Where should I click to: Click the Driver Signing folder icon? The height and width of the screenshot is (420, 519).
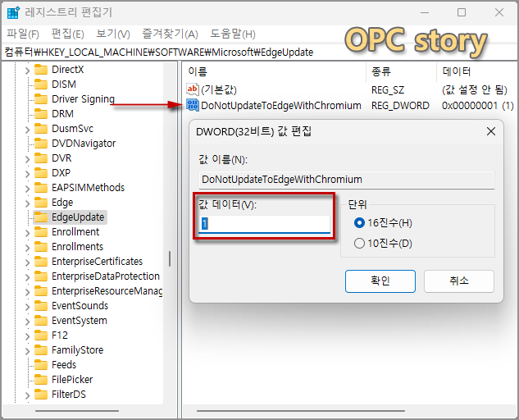point(41,99)
